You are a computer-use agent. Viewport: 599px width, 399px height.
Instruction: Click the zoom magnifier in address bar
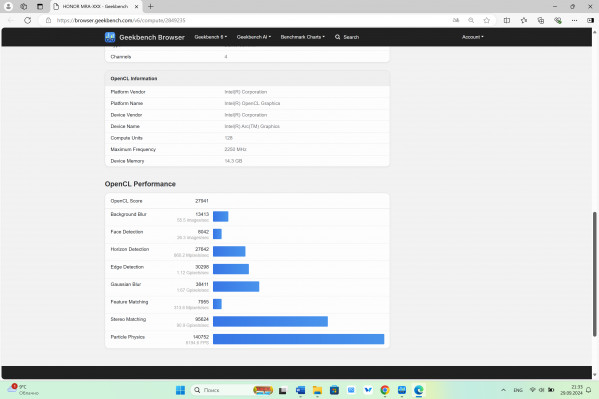point(471,20)
